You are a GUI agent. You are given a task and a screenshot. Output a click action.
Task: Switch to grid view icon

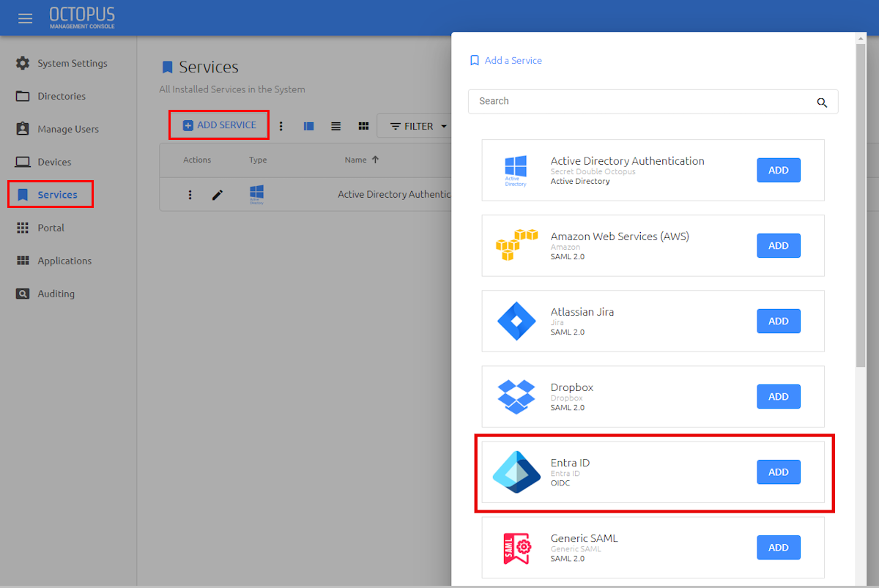pos(363,126)
